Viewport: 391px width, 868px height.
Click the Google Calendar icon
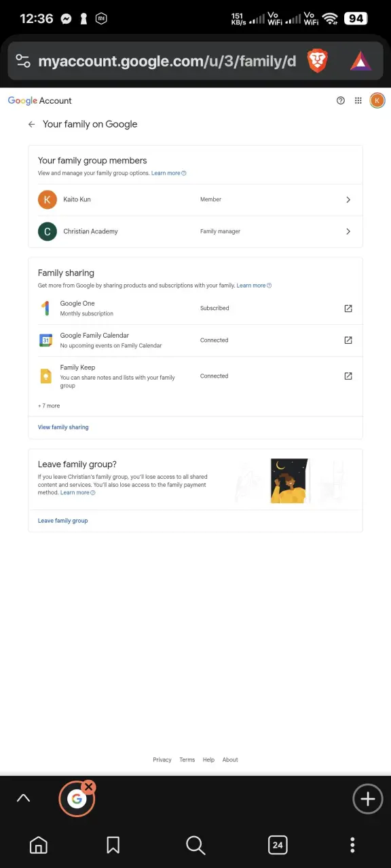(x=45, y=340)
